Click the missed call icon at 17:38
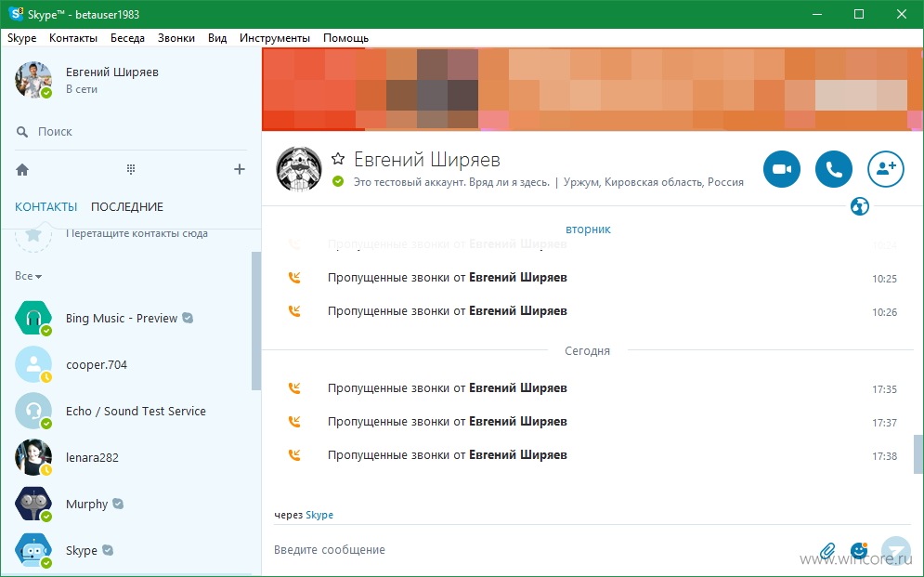 [294, 455]
